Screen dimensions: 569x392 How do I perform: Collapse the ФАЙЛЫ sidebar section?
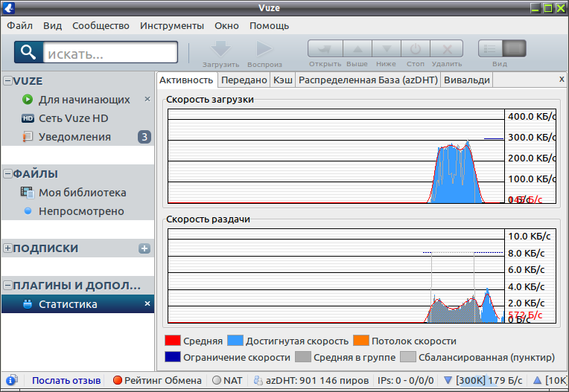7,173
